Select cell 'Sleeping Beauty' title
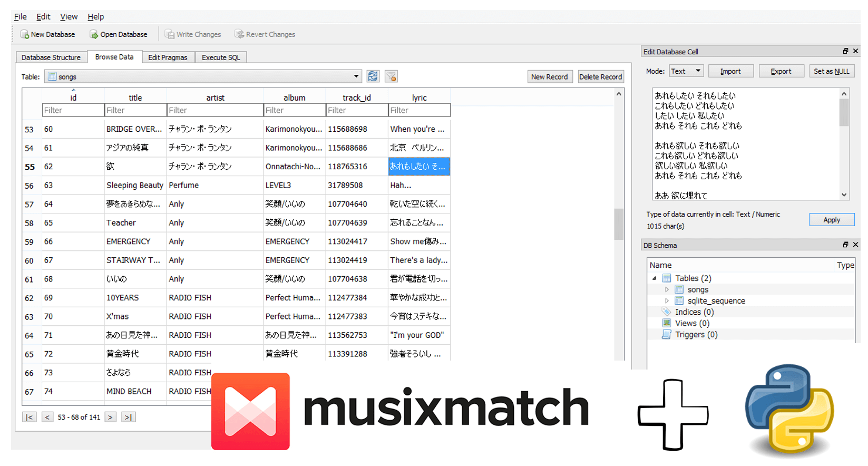The image size is (868, 466). tap(135, 185)
